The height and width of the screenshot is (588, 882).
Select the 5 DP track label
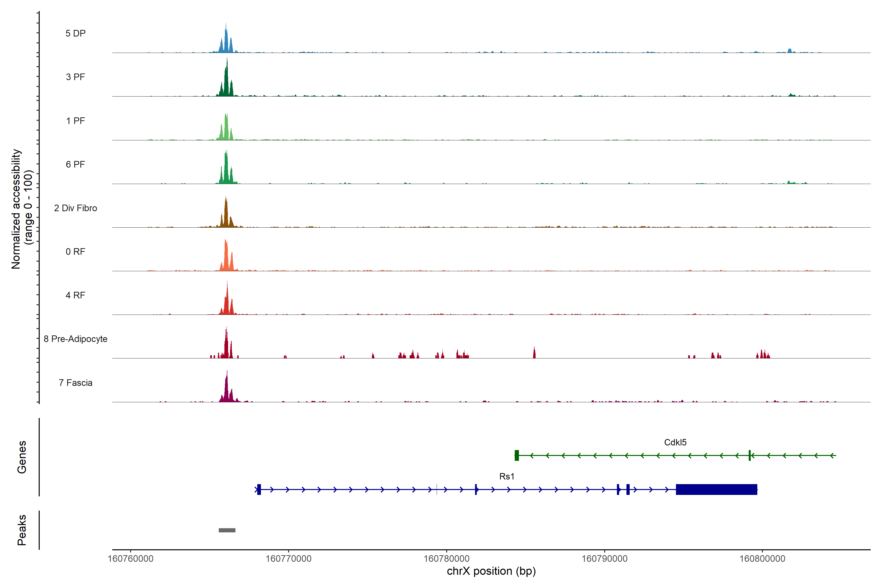click(x=75, y=33)
